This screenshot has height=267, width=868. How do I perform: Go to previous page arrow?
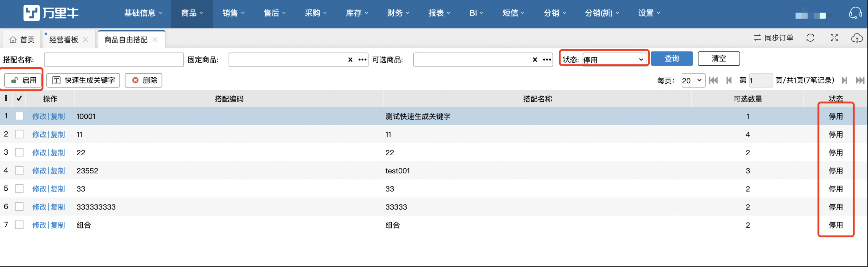tap(729, 80)
